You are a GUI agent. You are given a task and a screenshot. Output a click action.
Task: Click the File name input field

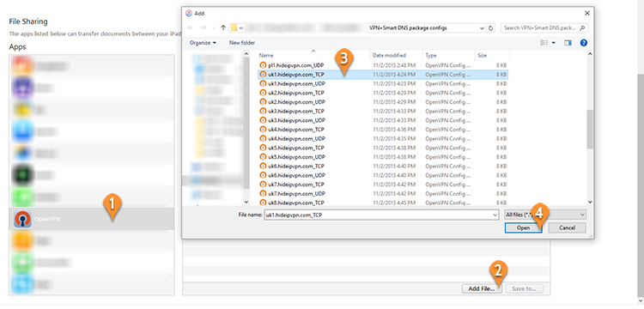(381, 215)
